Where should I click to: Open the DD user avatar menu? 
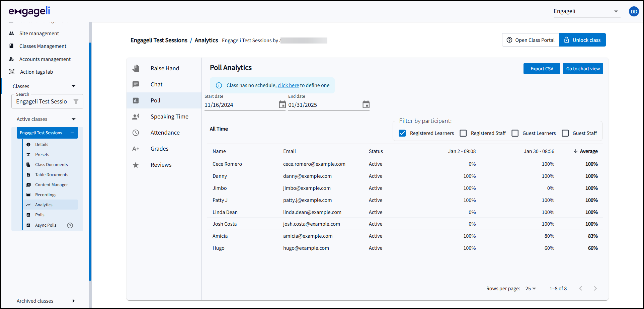[634, 11]
